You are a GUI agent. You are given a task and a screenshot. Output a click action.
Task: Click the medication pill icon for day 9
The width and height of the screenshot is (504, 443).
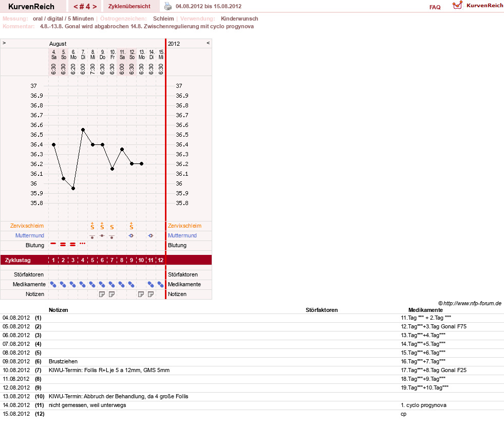(131, 285)
